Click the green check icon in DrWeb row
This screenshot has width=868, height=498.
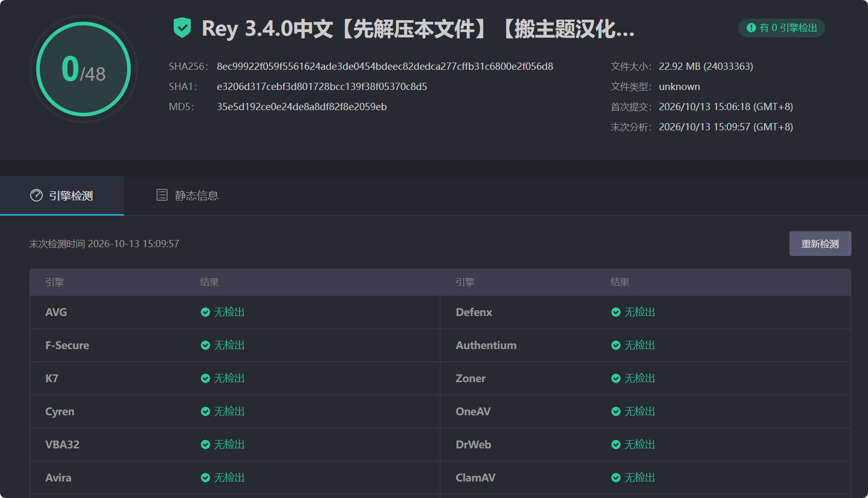(616, 445)
